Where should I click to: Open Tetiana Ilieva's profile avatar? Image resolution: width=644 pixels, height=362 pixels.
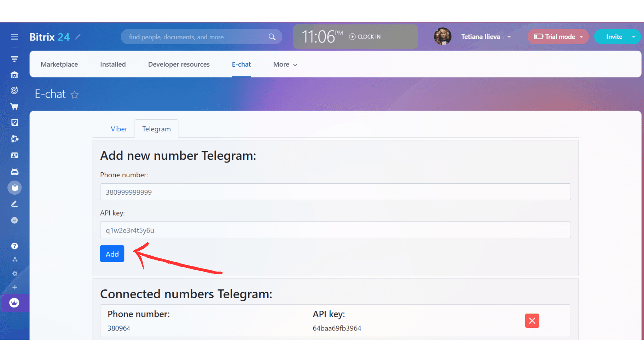(442, 37)
